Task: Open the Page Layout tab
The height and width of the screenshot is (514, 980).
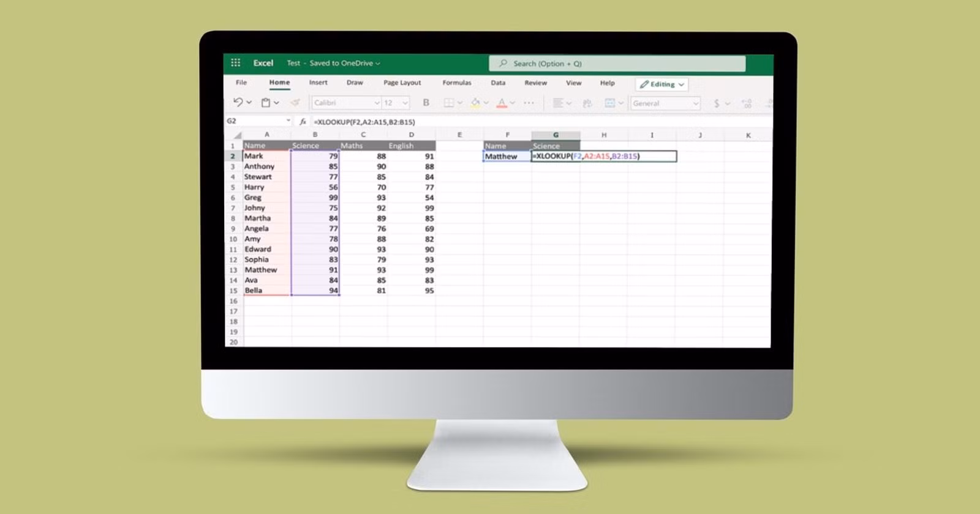Action: (402, 83)
